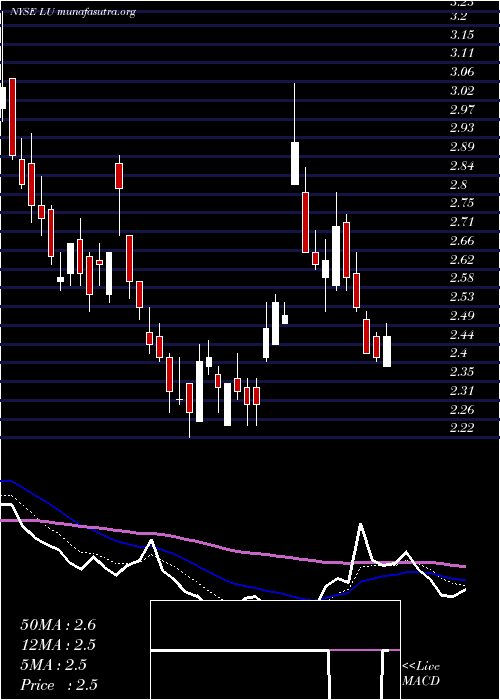Click the Price : 2.5 value text
This screenshot has height=700, width=500.
coord(59,685)
